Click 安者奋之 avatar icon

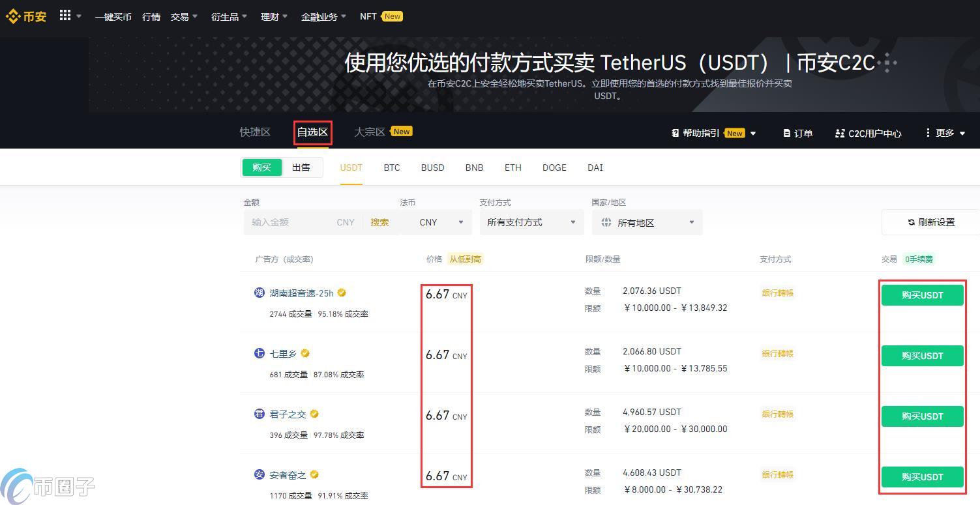pos(259,474)
